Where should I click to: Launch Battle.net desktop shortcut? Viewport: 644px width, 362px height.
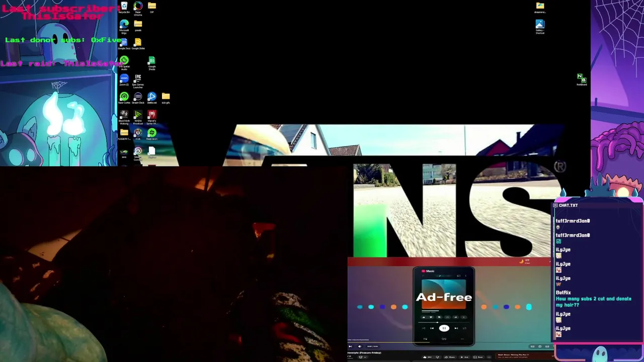(x=152, y=98)
